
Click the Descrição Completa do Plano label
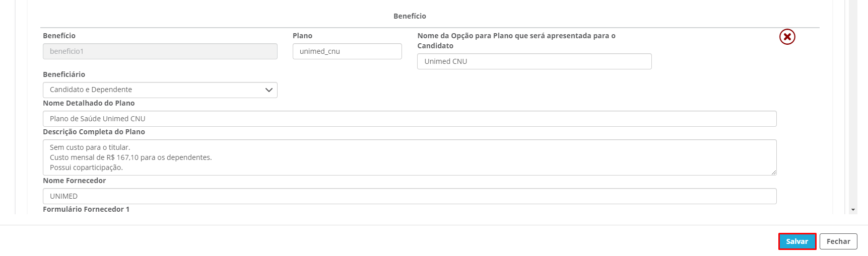tap(94, 132)
